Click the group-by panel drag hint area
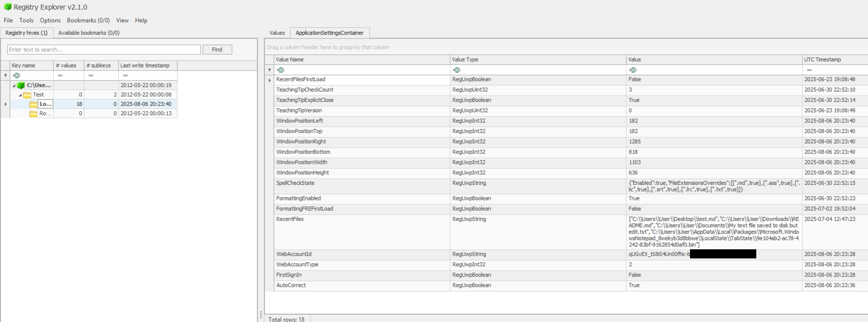Image resolution: width=868 pixels, height=322 pixels. [566, 47]
